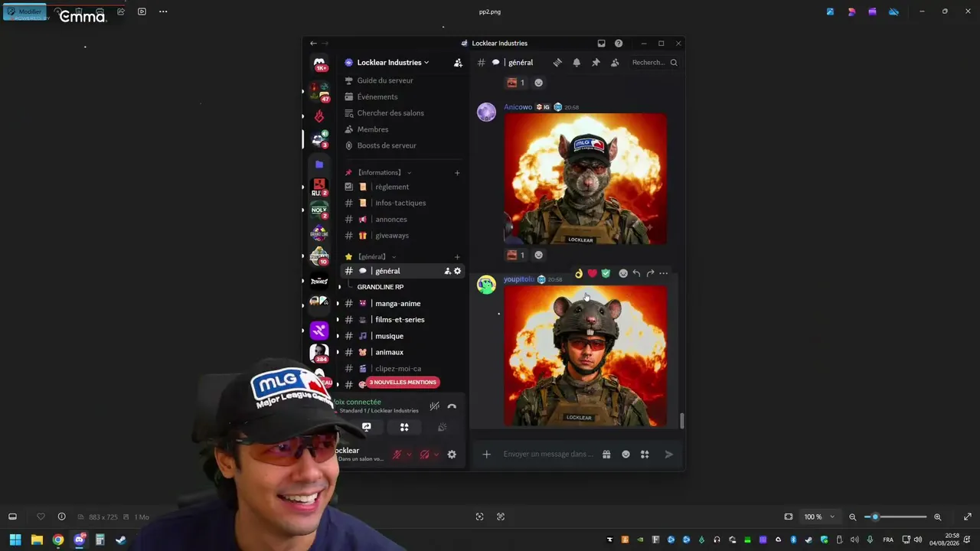Open the purple server icon in sidebar

click(x=319, y=331)
